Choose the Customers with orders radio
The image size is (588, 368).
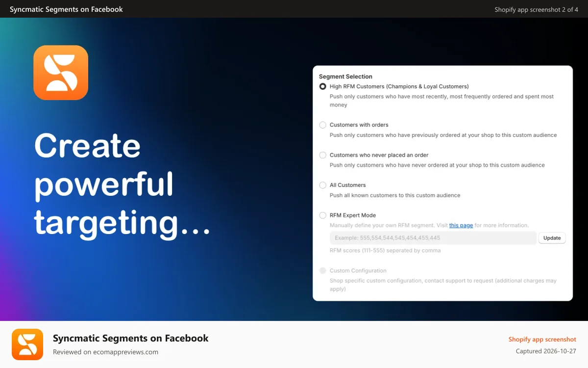click(x=322, y=125)
